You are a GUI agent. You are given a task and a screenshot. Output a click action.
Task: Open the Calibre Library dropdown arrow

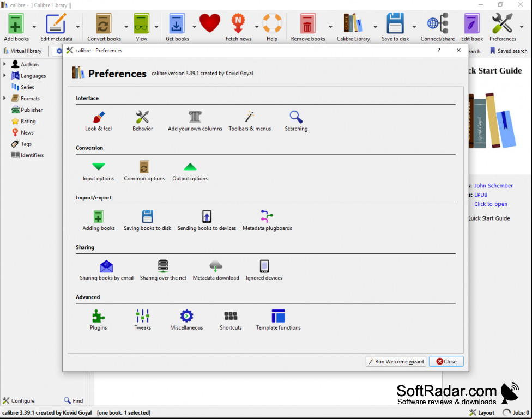375,27
